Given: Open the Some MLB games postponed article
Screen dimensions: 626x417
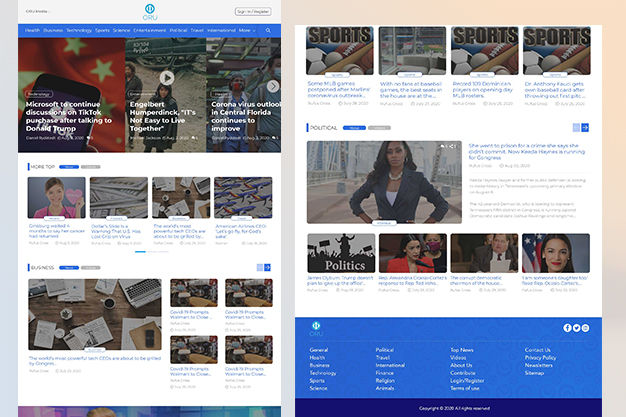Looking at the screenshot, I should 339,89.
